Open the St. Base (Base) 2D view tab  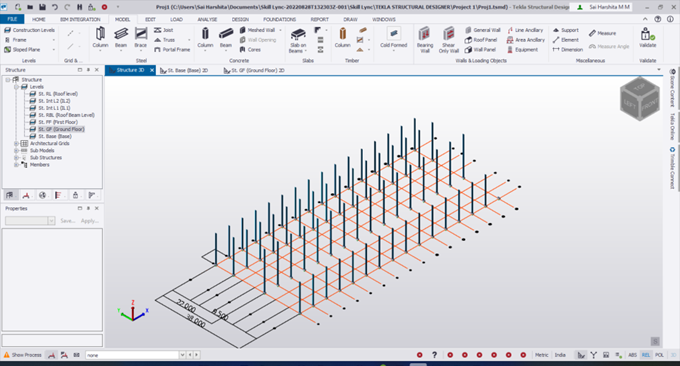[x=184, y=70]
